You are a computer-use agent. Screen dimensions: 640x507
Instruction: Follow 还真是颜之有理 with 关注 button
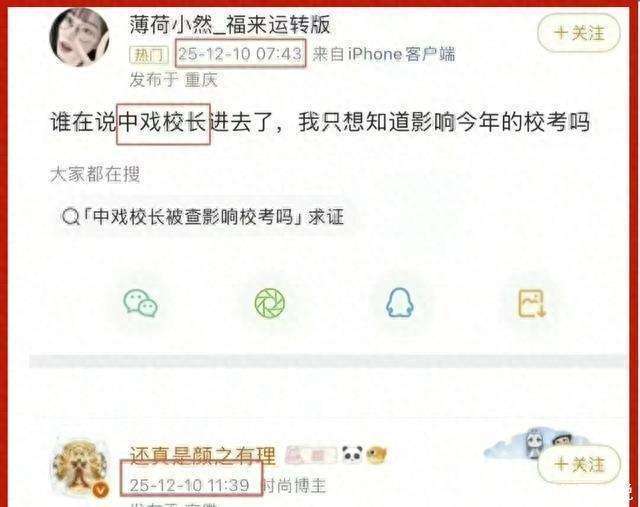[x=579, y=464]
